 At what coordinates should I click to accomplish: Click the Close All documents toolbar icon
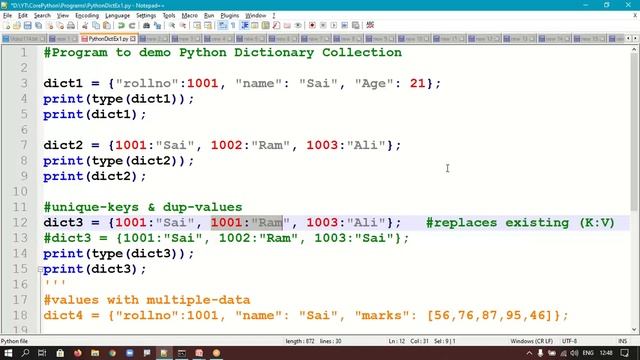[60, 25]
